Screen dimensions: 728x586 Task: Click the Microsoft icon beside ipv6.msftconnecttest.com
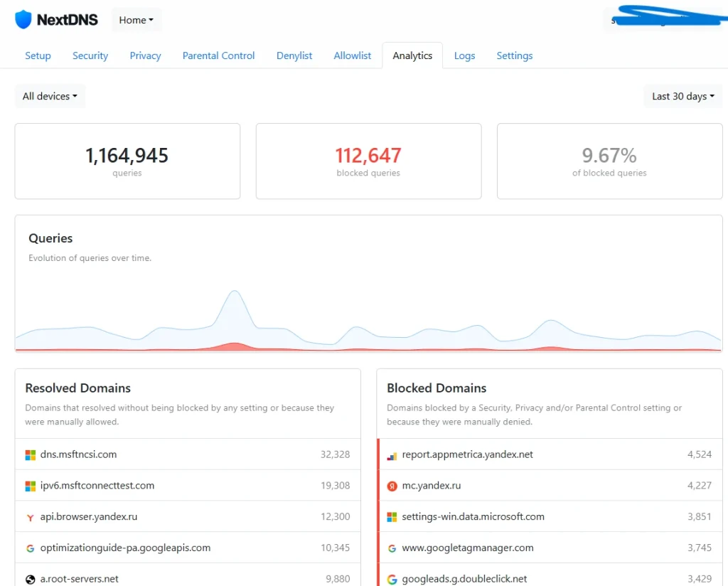pos(31,486)
